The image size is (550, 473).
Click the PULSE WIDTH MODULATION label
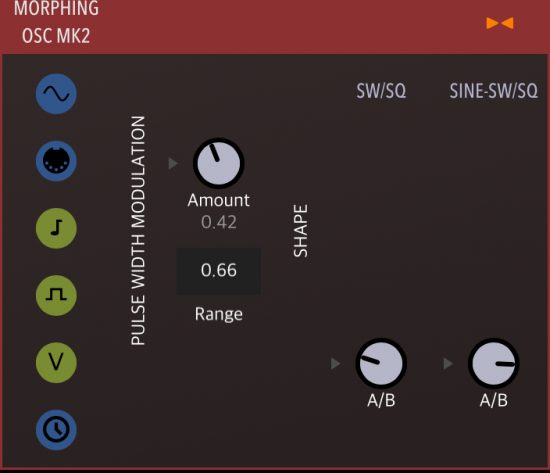138,231
